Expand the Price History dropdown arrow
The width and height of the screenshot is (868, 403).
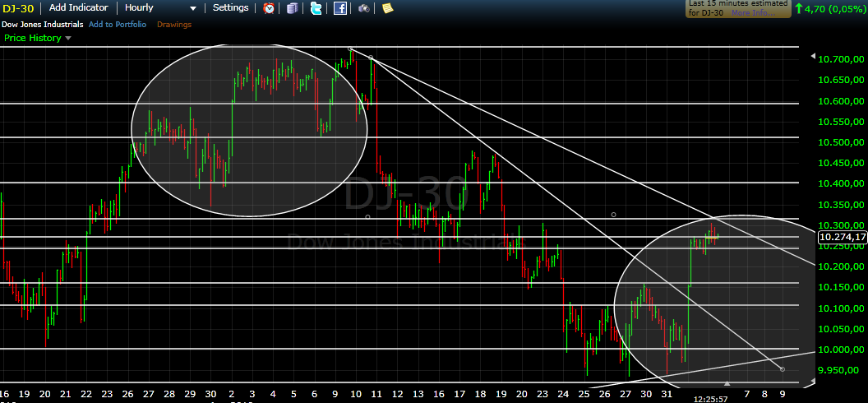click(x=68, y=38)
